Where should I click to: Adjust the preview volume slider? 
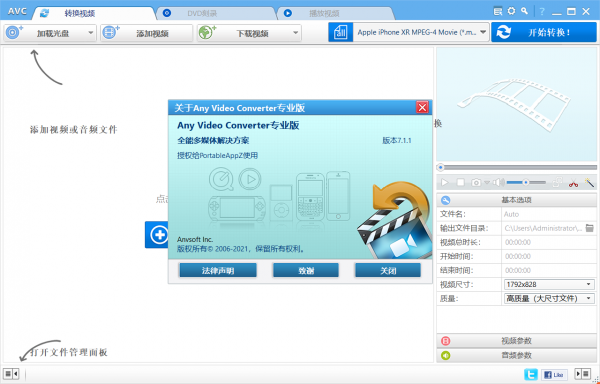[526, 182]
